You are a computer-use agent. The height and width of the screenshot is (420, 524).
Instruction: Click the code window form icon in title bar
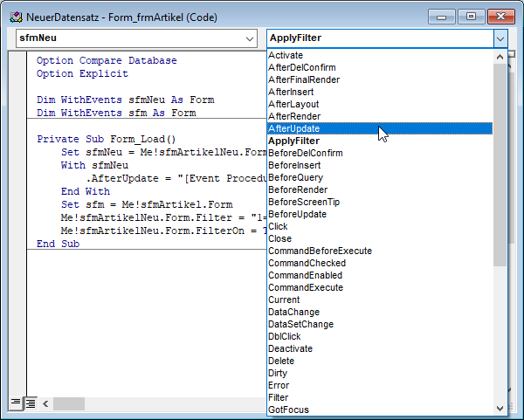tap(16, 17)
